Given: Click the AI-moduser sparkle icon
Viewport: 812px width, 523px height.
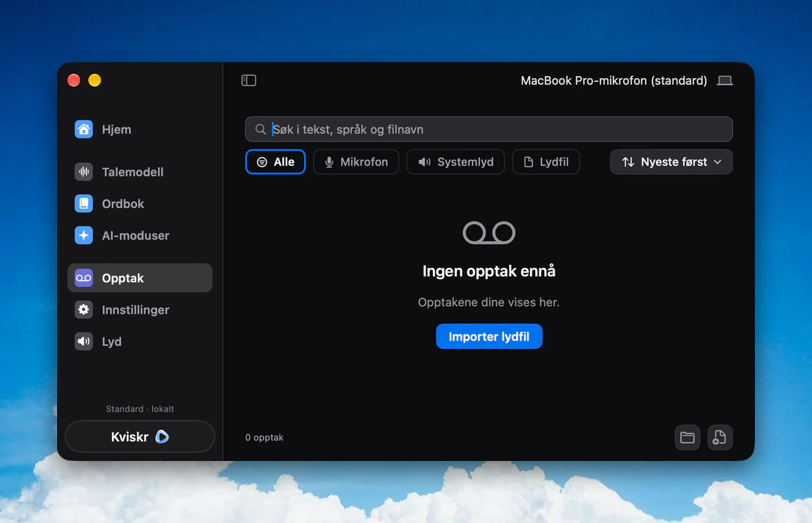Looking at the screenshot, I should 83,235.
